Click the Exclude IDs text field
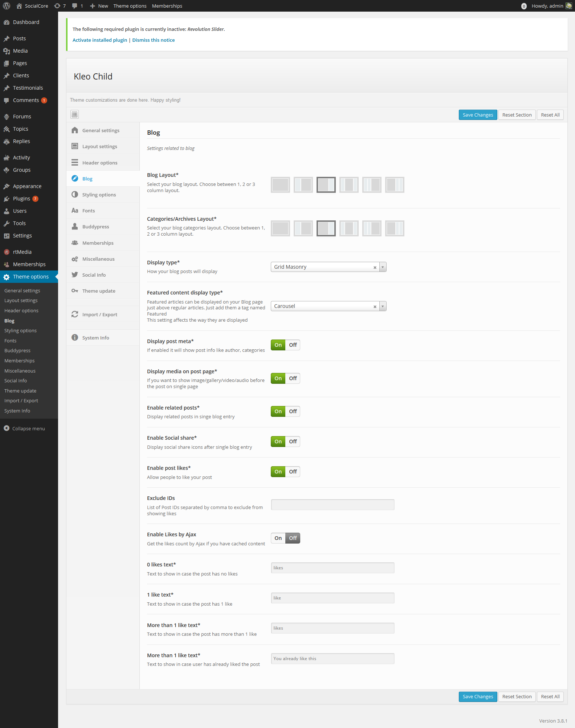This screenshot has height=728, width=575. (333, 505)
